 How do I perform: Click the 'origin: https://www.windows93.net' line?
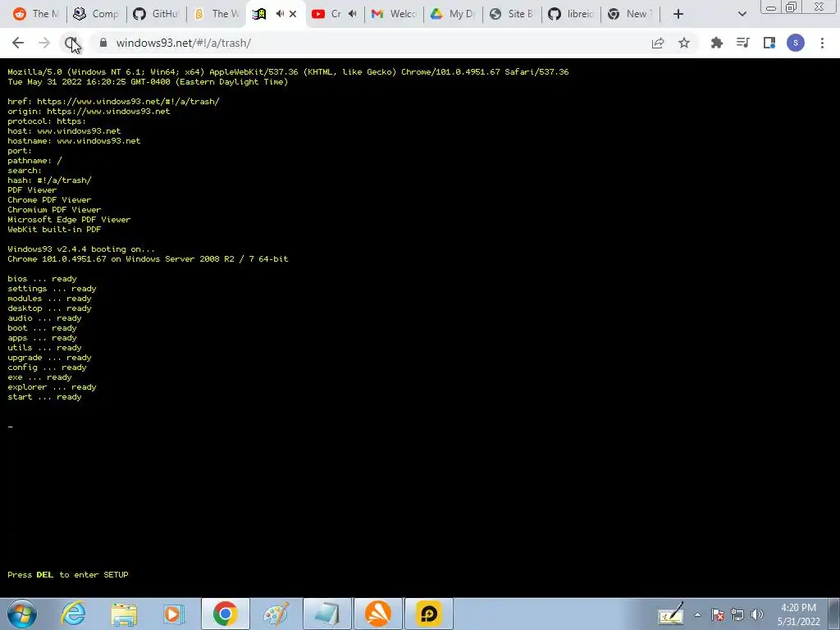pos(89,112)
